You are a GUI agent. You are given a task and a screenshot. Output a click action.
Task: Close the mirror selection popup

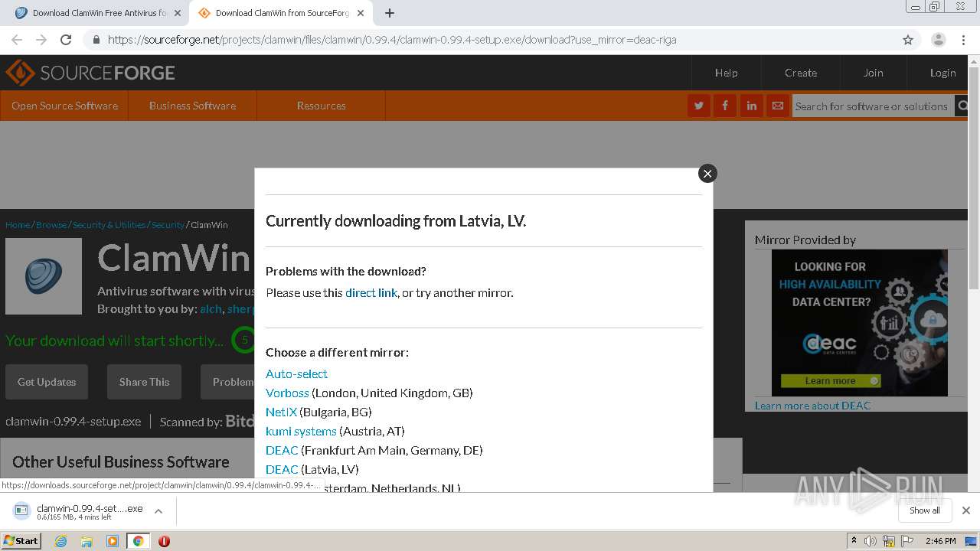point(707,174)
